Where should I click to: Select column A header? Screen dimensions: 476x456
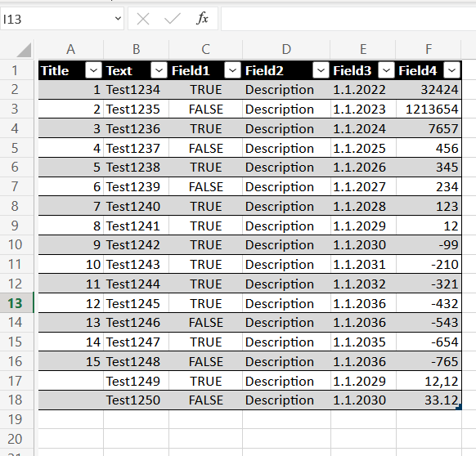pos(70,49)
